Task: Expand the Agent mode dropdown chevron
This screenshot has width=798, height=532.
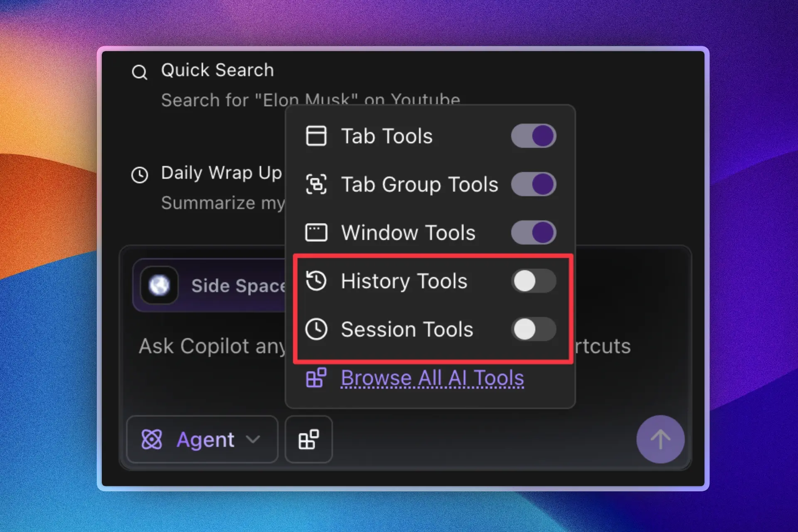Action: coord(253,439)
